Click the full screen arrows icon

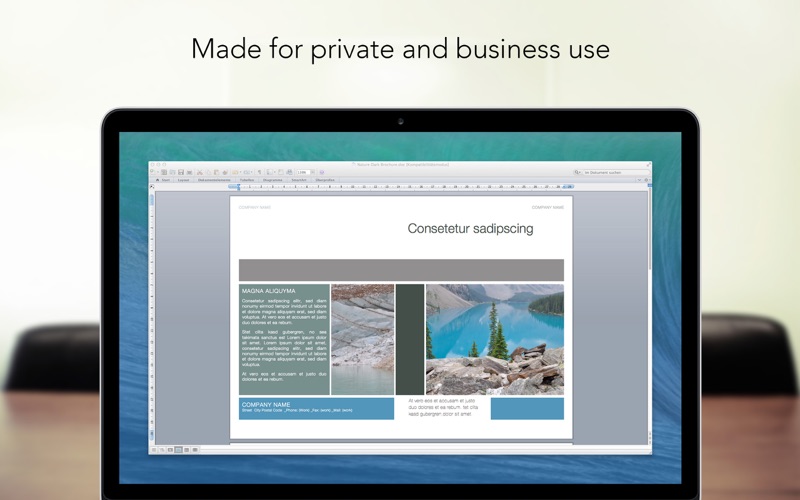pyautogui.click(x=649, y=164)
